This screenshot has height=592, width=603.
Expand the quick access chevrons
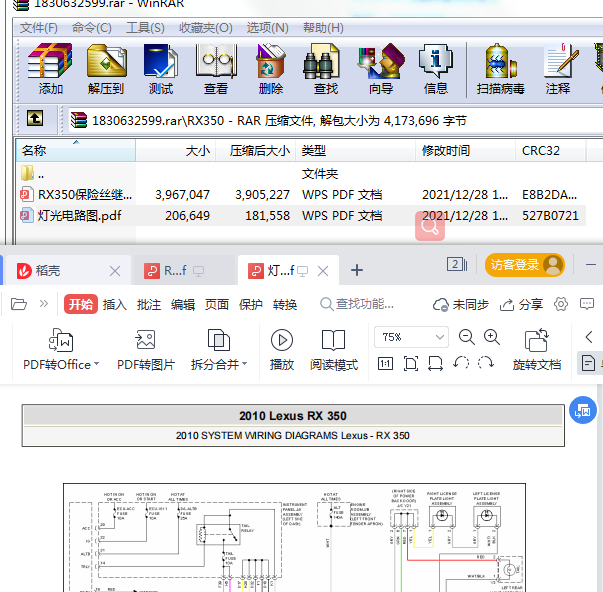pos(44,304)
